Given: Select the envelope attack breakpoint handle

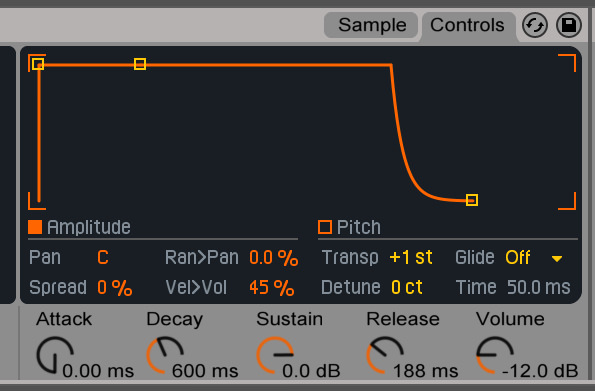Looking at the screenshot, I should (38, 64).
